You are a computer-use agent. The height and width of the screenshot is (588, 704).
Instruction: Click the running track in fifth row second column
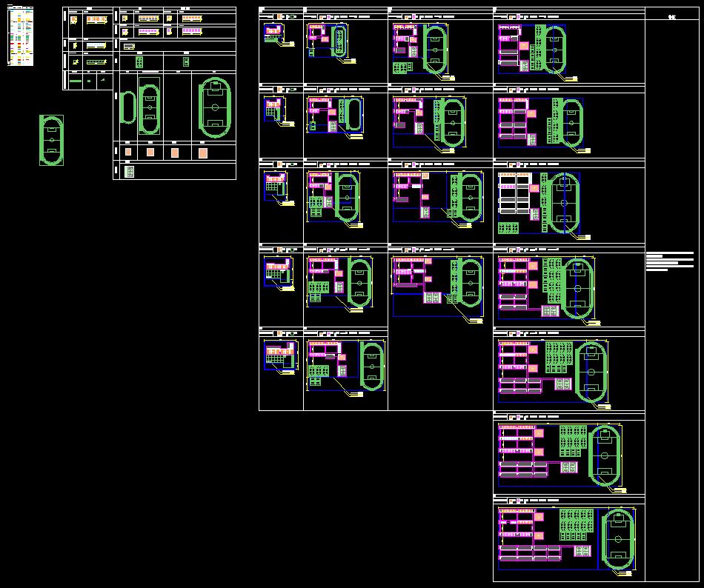point(372,364)
